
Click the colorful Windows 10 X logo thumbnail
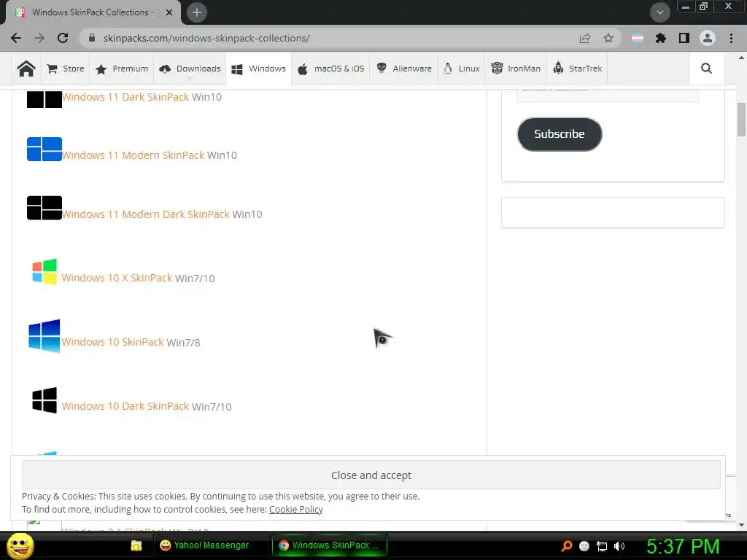pos(44,271)
